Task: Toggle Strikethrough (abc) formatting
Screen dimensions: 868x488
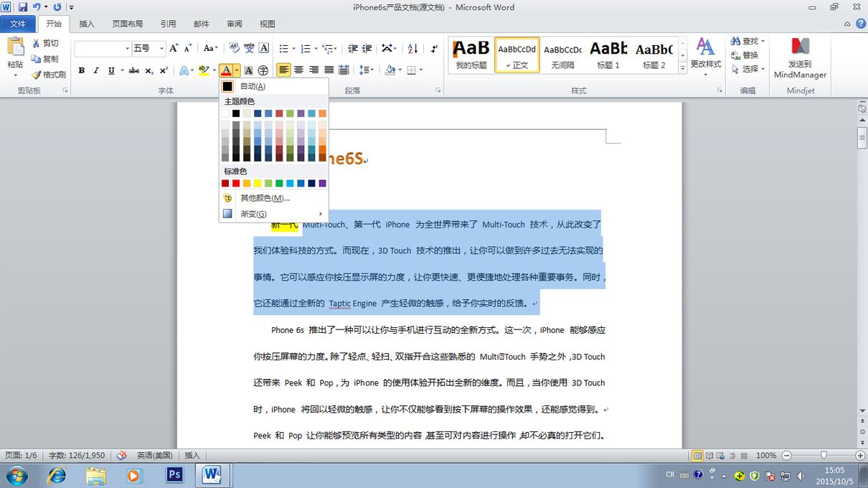Action: coord(133,70)
